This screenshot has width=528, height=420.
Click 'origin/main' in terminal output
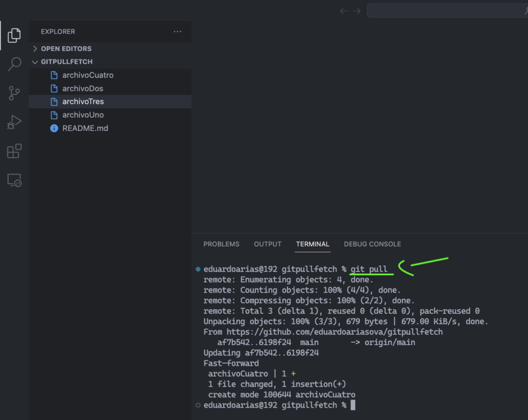click(x=390, y=343)
